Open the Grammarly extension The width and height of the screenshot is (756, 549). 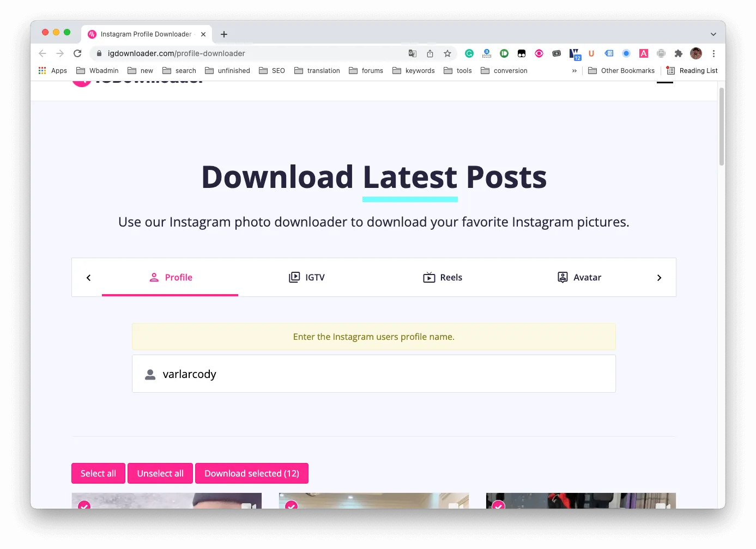[x=469, y=53]
